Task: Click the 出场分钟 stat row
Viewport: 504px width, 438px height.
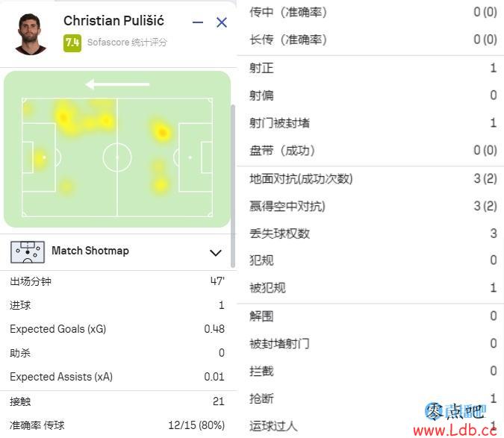Action: coord(117,281)
